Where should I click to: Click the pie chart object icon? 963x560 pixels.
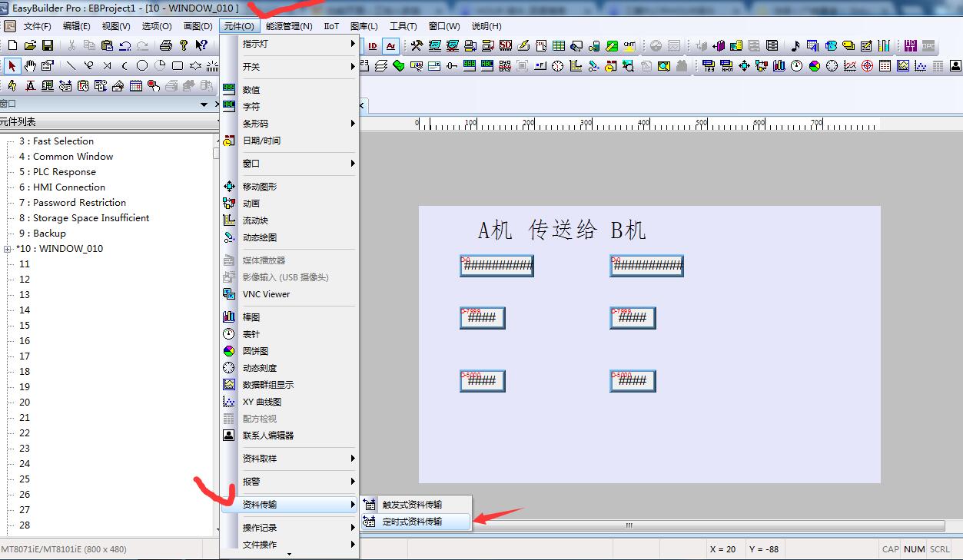click(814, 66)
